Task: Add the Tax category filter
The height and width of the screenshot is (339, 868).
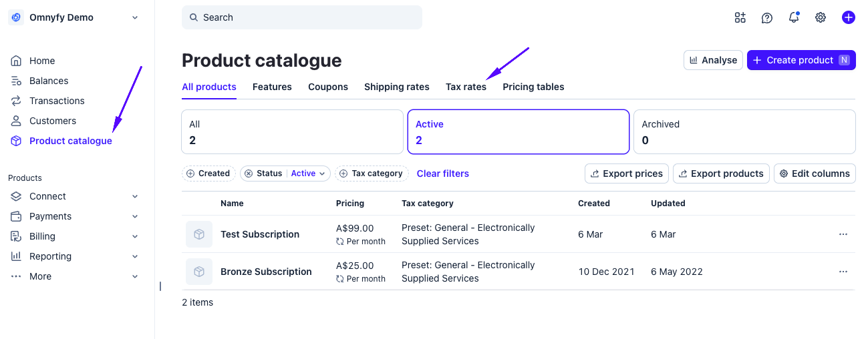Action: point(372,174)
